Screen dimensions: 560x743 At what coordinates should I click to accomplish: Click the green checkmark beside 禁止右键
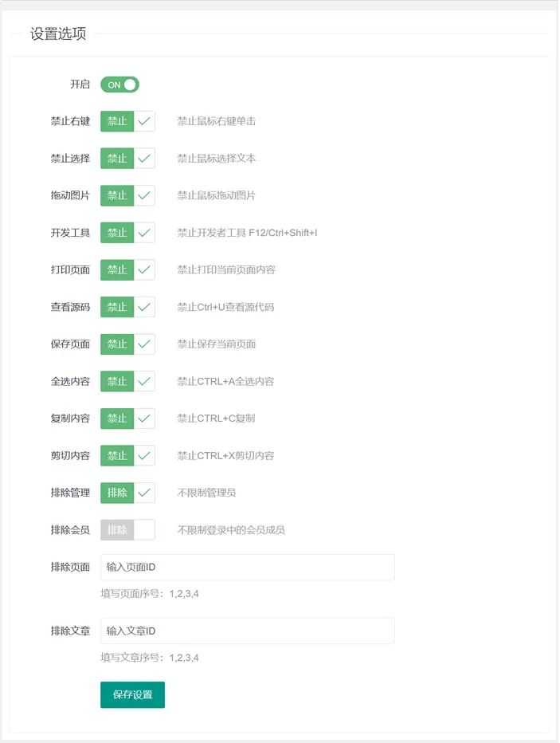(x=144, y=121)
